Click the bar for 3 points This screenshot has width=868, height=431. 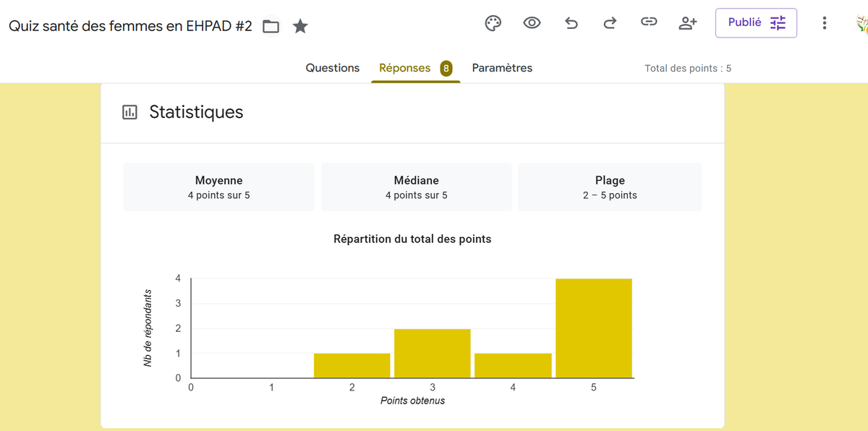[x=432, y=354]
